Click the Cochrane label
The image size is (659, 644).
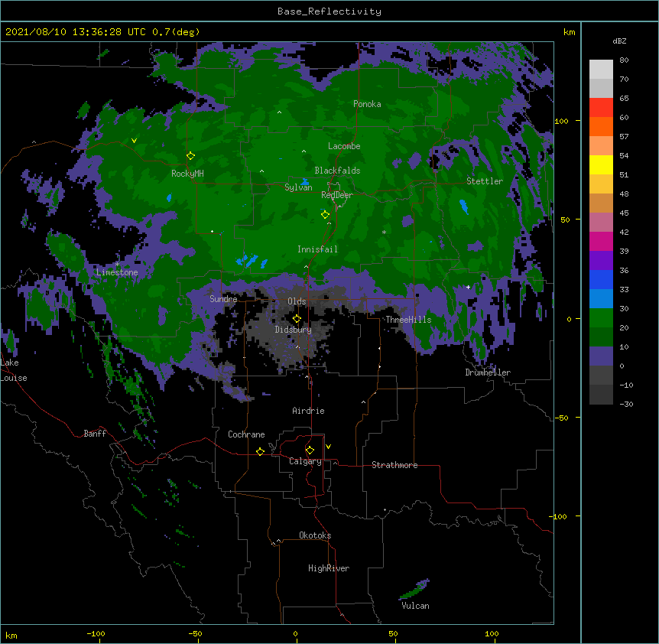point(246,434)
